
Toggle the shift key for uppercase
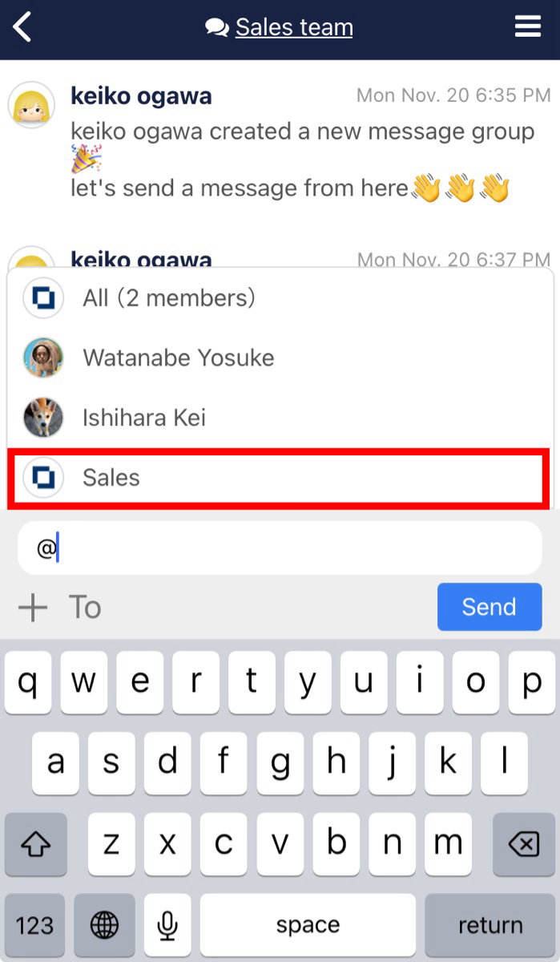(35, 843)
